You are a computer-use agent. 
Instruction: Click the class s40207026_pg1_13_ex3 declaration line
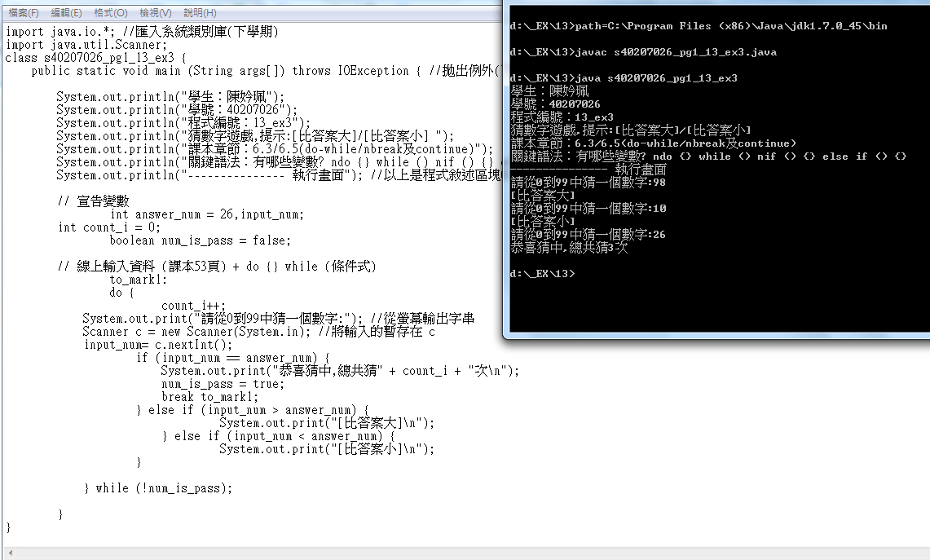(x=95, y=58)
